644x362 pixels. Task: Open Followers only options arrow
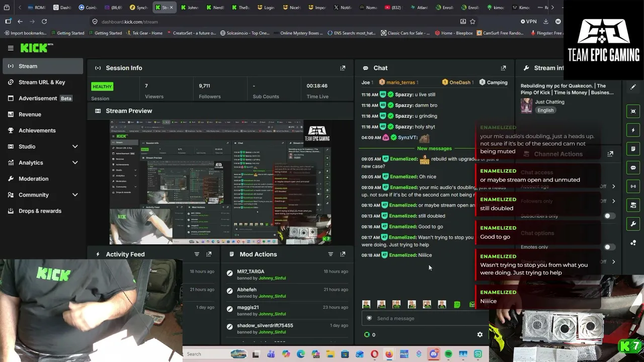(613, 201)
